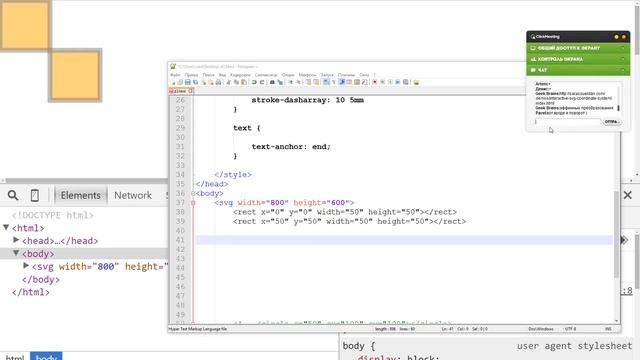Open the Правка menu in Notepad++
640x360 pixels.
coord(191,75)
